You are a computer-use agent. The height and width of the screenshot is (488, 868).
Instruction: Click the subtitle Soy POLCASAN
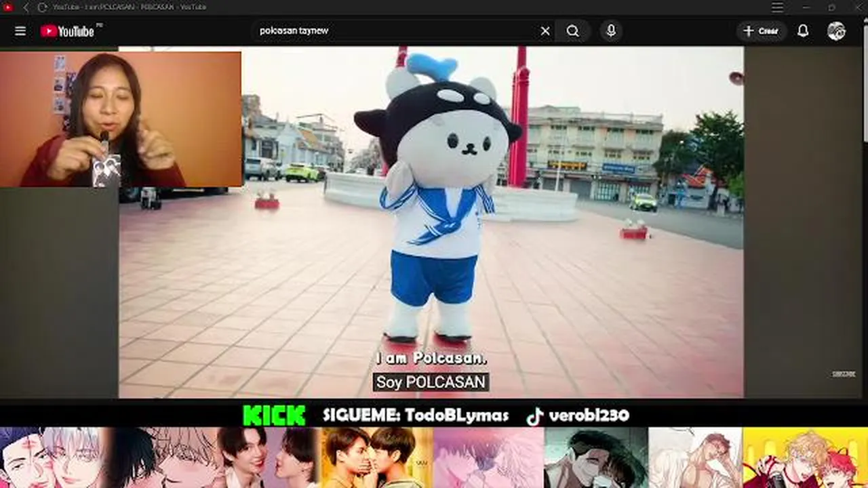tap(431, 382)
